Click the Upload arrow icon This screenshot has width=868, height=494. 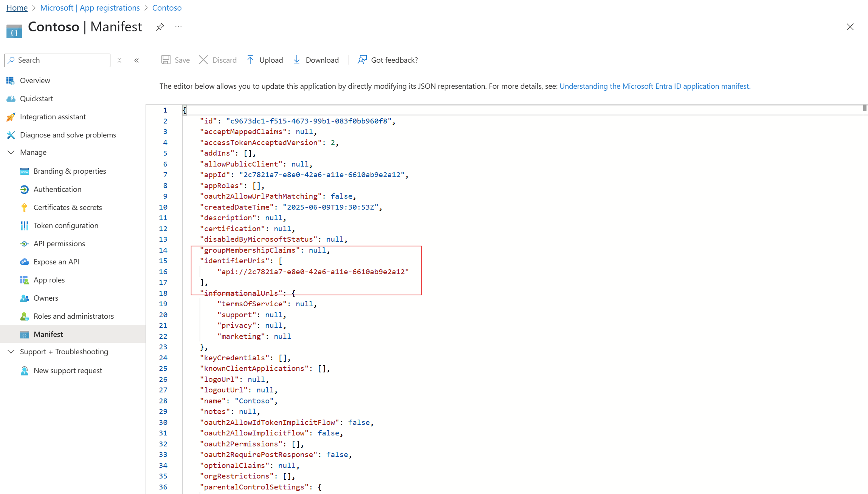coord(250,60)
